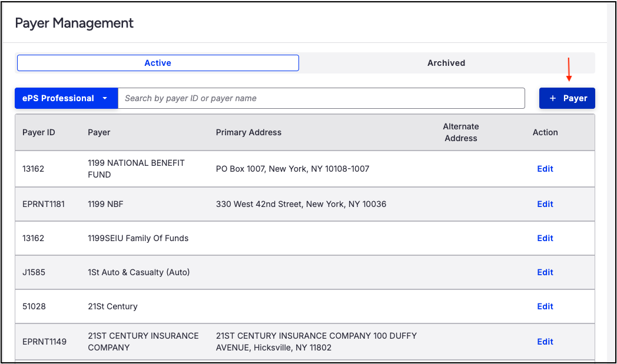Image resolution: width=617 pixels, height=364 pixels.
Task: Click the Primary Address column header
Action: (248, 132)
